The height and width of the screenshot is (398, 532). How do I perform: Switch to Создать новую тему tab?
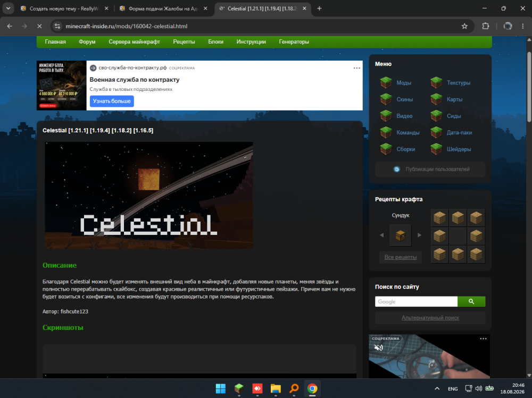[63, 9]
